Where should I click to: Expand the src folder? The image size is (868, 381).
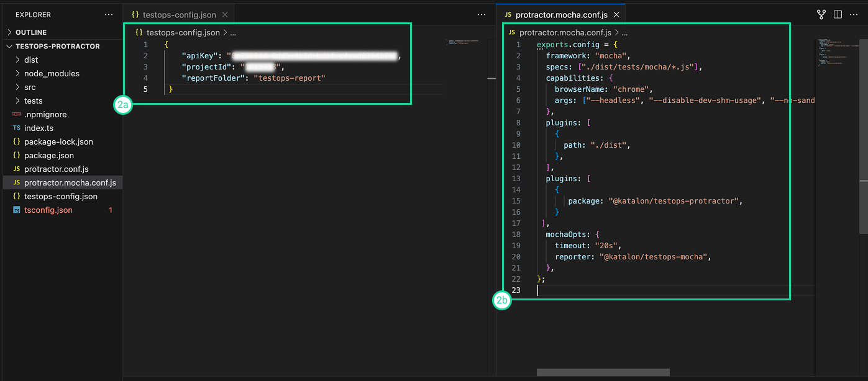[x=30, y=87]
